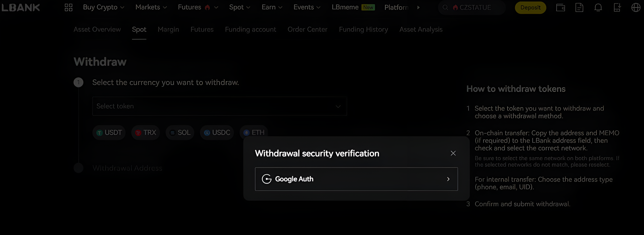This screenshot has height=235, width=644.
Task: Open the apps grid menu icon
Action: pos(68,8)
